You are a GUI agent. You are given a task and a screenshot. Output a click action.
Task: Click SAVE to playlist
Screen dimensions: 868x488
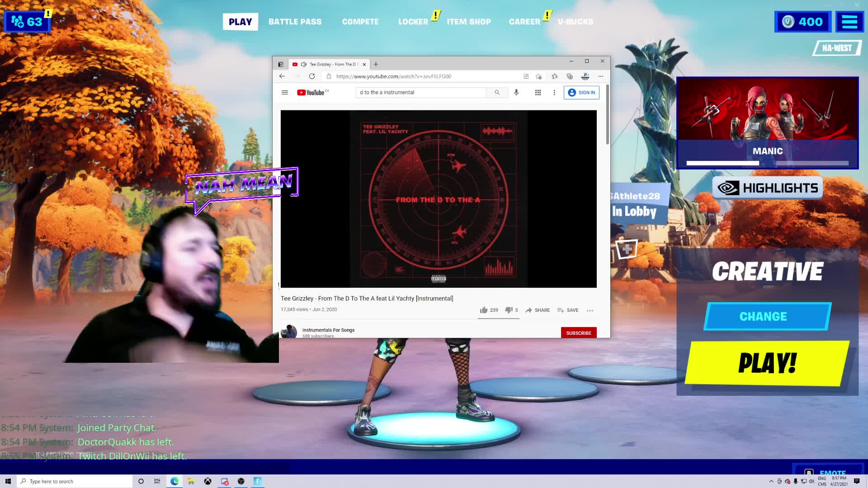pos(568,310)
